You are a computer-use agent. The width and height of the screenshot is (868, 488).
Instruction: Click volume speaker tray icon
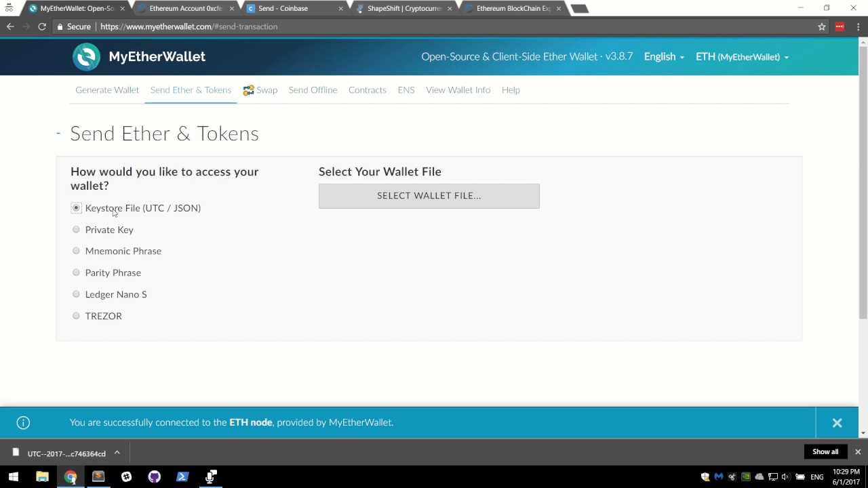(786, 477)
